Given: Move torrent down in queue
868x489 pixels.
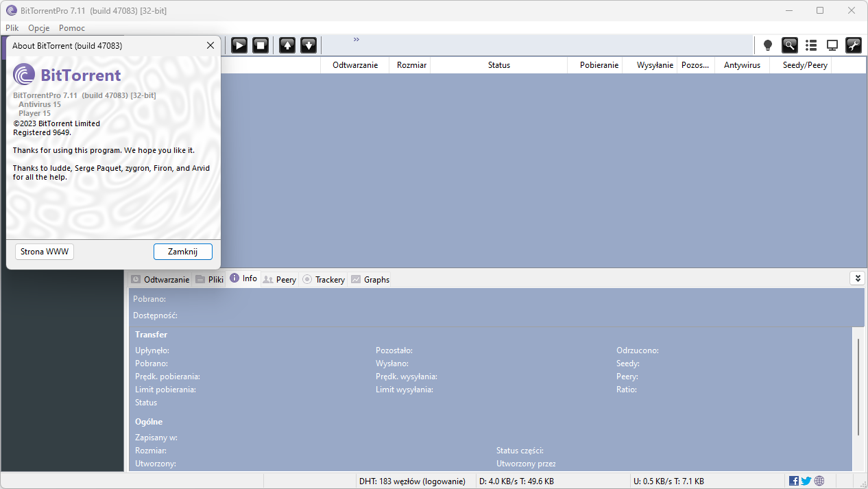Looking at the screenshot, I should tap(309, 45).
